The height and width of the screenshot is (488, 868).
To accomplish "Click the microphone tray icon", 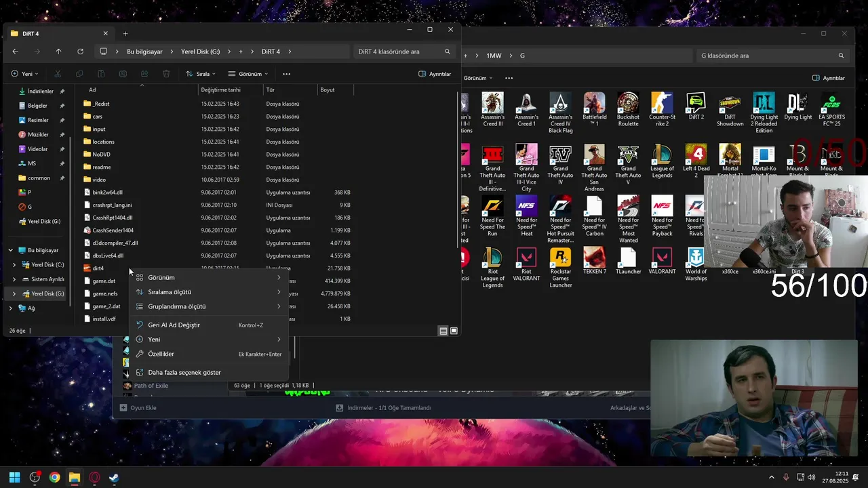I will pos(786,477).
